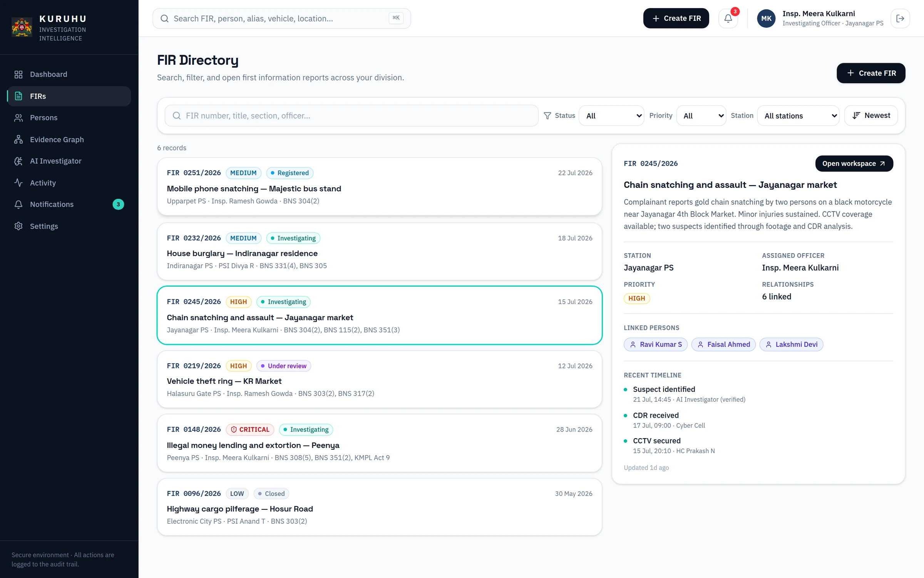Open Illegal money lending Peenya record

pyautogui.click(x=379, y=443)
